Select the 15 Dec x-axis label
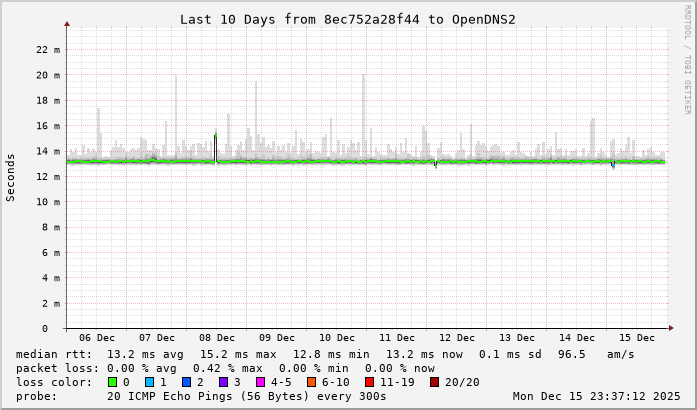Screen dimensions: 697x410 click(637, 338)
